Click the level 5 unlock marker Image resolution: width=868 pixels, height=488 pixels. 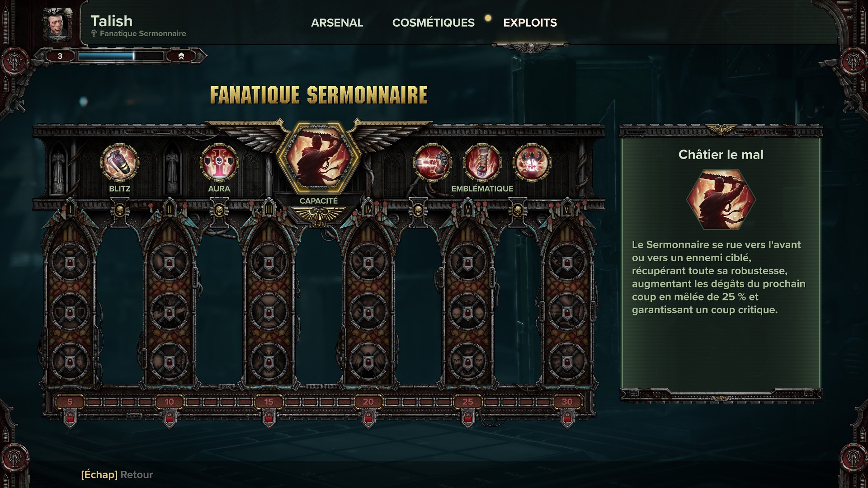(70, 402)
